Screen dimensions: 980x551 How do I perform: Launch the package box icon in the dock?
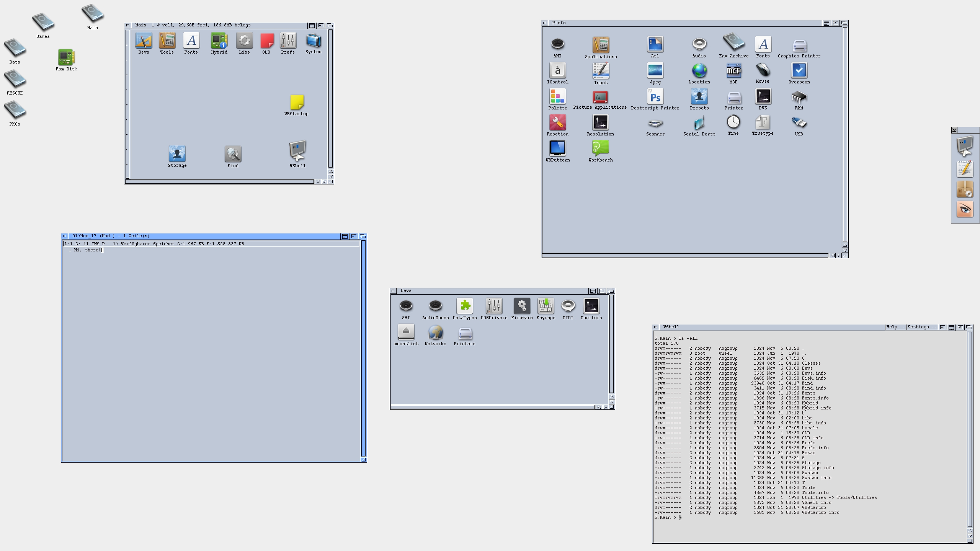965,189
